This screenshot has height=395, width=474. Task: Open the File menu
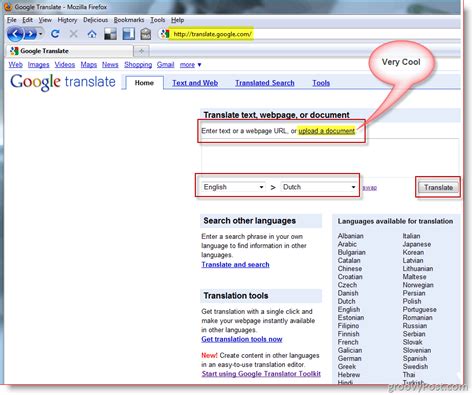(x=12, y=20)
